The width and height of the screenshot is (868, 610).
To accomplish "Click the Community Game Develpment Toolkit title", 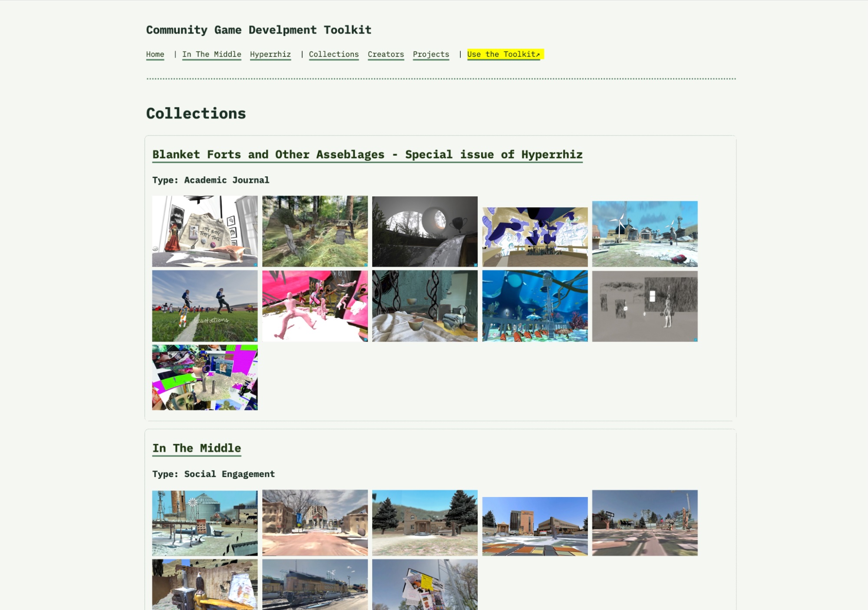I will [x=259, y=30].
